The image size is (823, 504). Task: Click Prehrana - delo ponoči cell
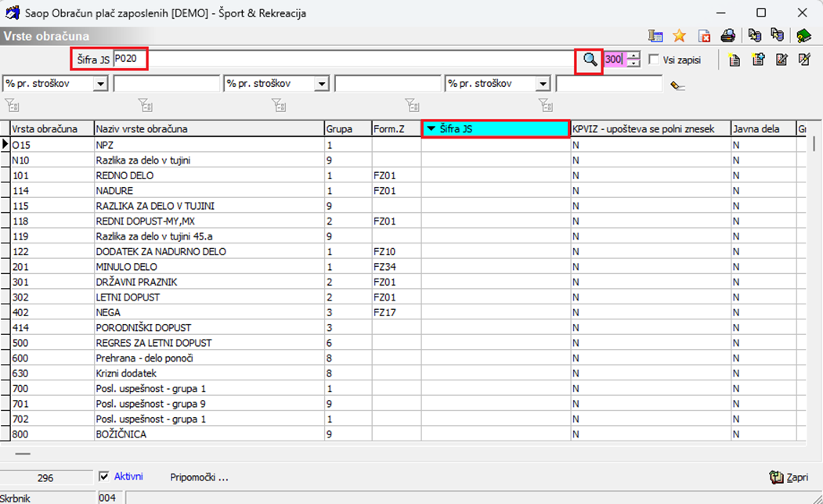click(x=209, y=358)
